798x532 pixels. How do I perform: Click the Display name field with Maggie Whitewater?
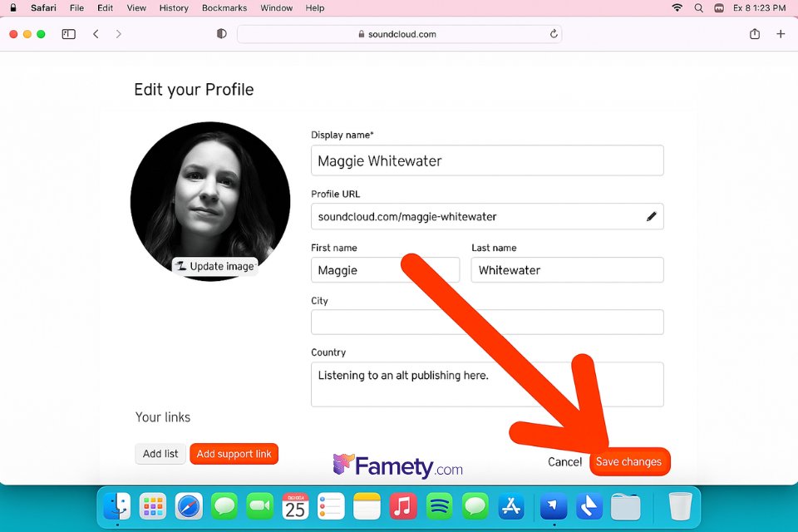point(487,160)
